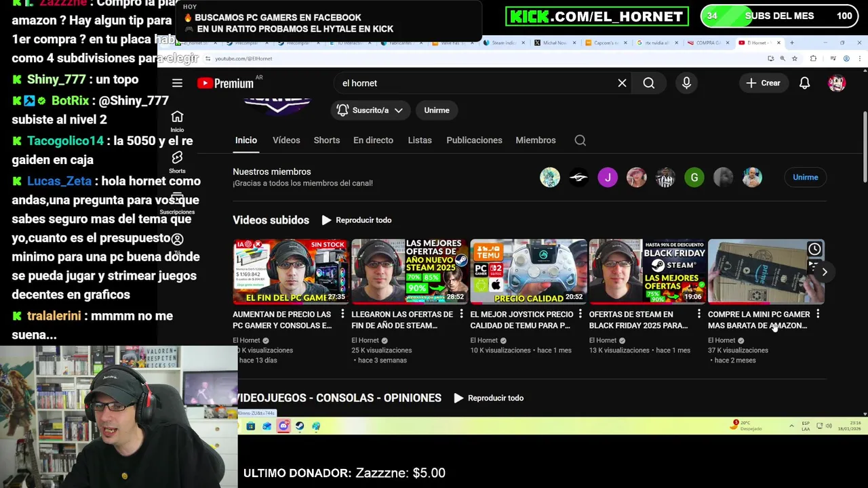This screenshot has height=488, width=868.
Task: Play all uploaded videos with Reproducir todo
Action: tap(357, 220)
